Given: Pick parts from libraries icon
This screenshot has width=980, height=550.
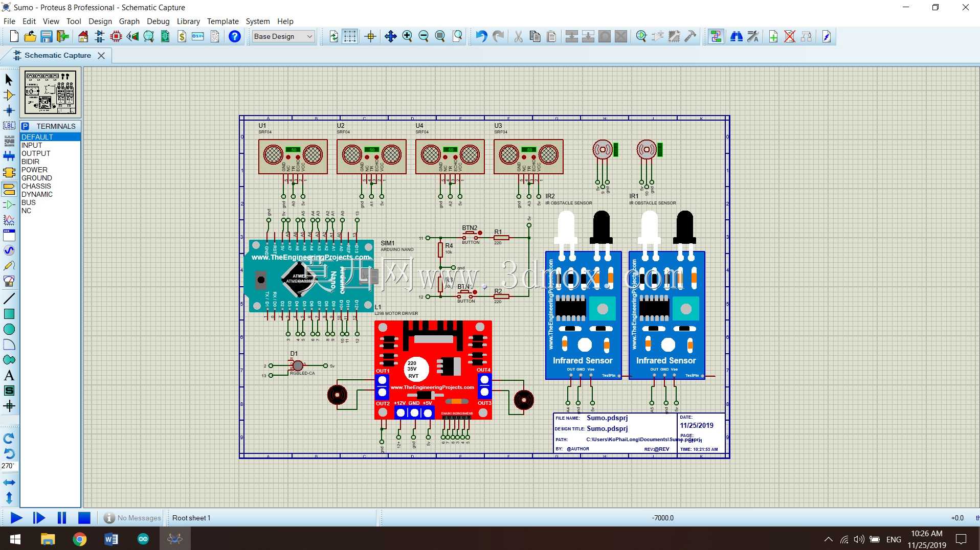Looking at the screenshot, I should point(641,36).
